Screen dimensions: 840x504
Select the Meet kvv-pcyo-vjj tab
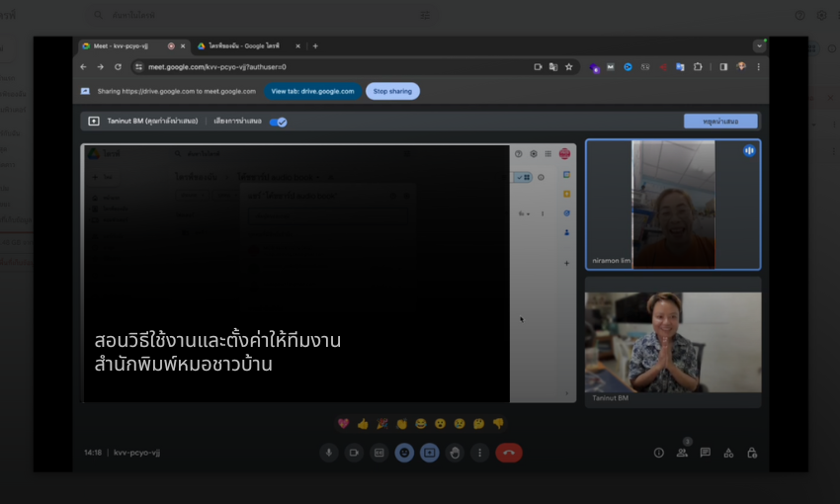(x=124, y=45)
